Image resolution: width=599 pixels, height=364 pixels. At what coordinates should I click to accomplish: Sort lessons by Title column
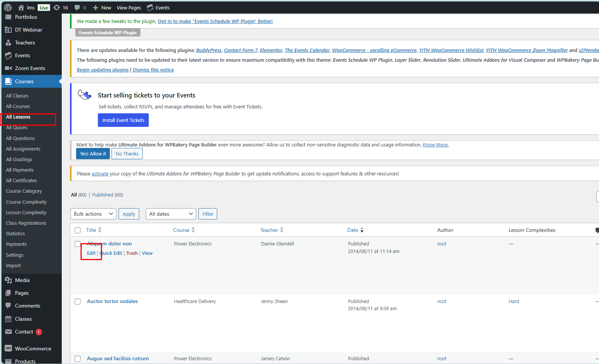pos(93,230)
